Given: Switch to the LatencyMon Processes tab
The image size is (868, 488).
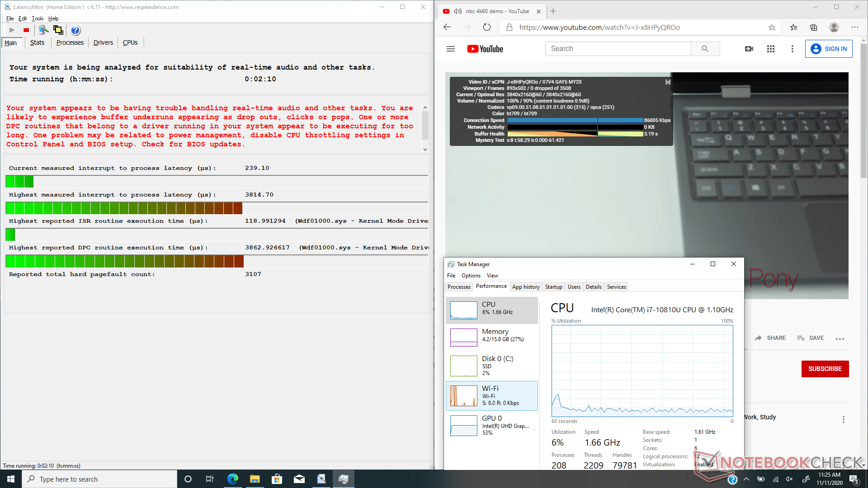Looking at the screenshot, I should [70, 42].
